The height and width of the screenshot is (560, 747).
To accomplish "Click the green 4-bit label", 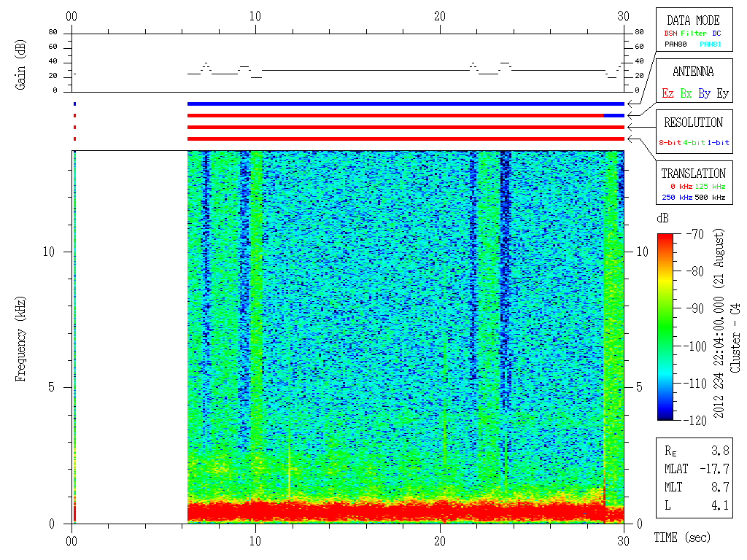I will click(694, 142).
